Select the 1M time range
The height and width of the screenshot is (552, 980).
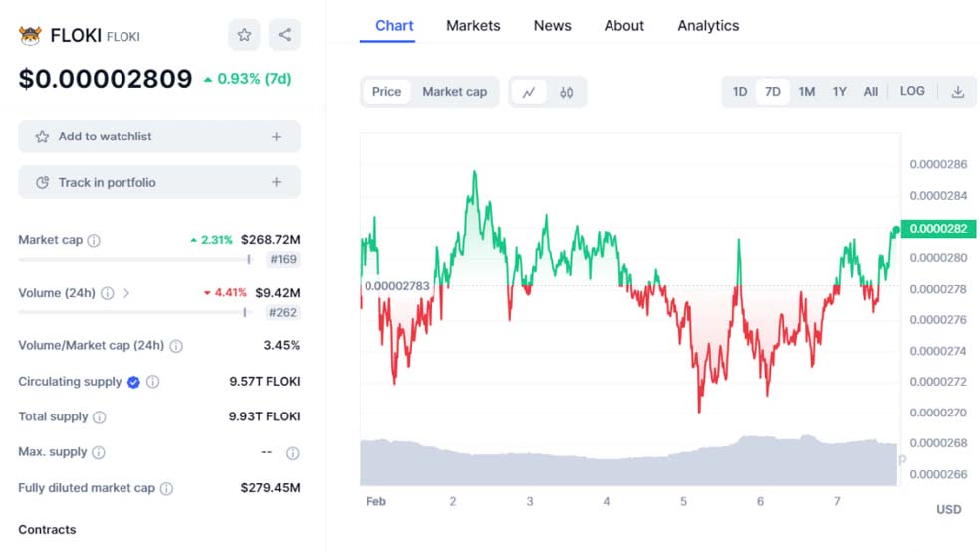(806, 92)
